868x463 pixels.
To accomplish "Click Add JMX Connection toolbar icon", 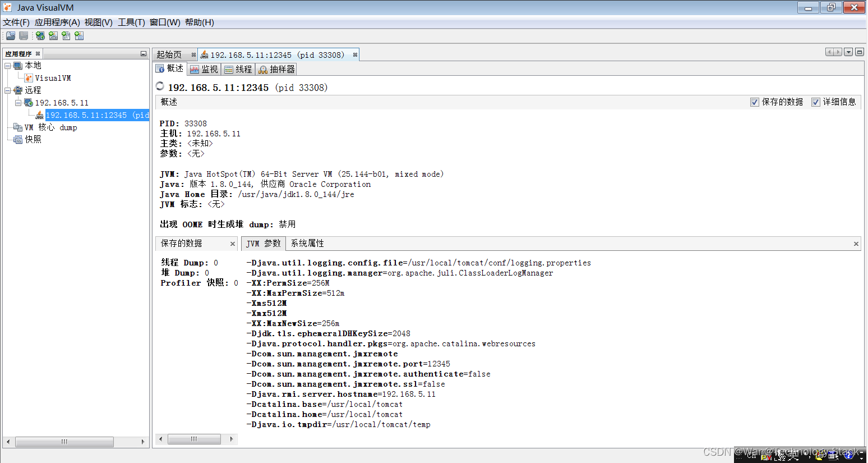I will click(x=53, y=35).
